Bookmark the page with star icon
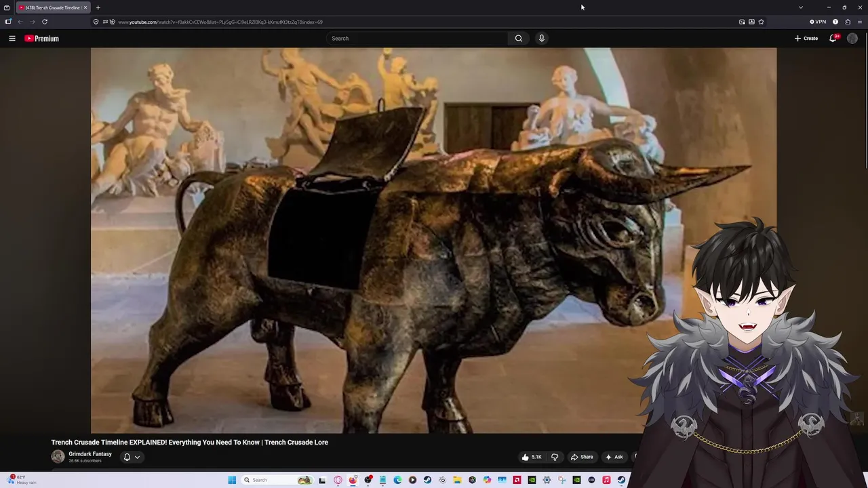Image resolution: width=868 pixels, height=488 pixels. pyautogui.click(x=761, y=22)
